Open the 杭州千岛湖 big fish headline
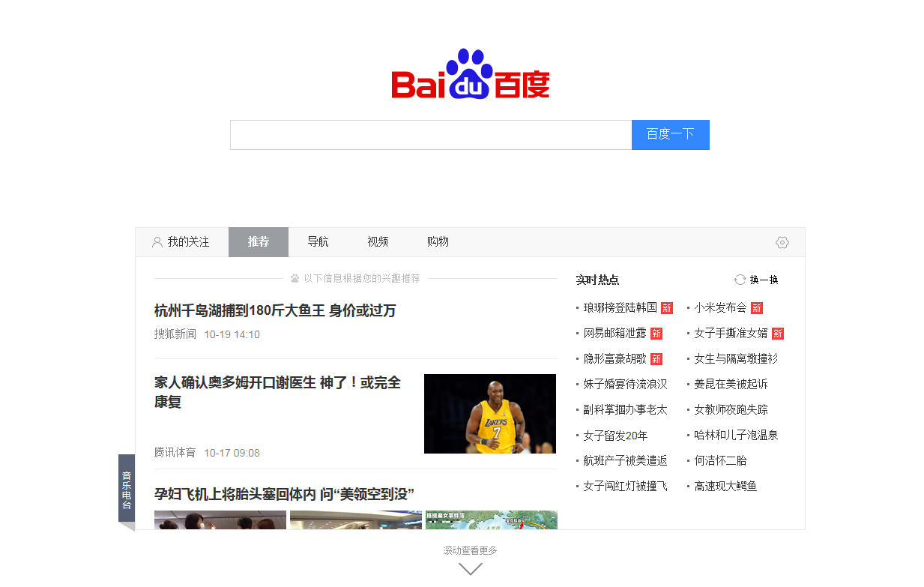 pyautogui.click(x=275, y=310)
